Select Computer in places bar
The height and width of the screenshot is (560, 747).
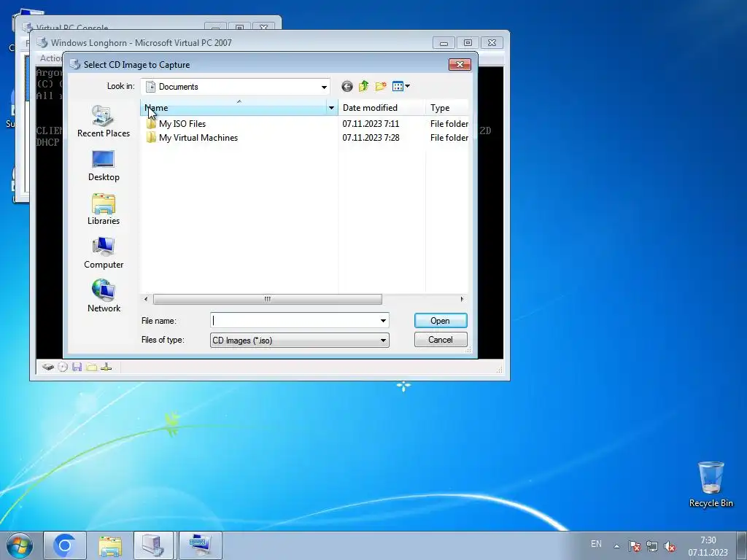[104, 253]
